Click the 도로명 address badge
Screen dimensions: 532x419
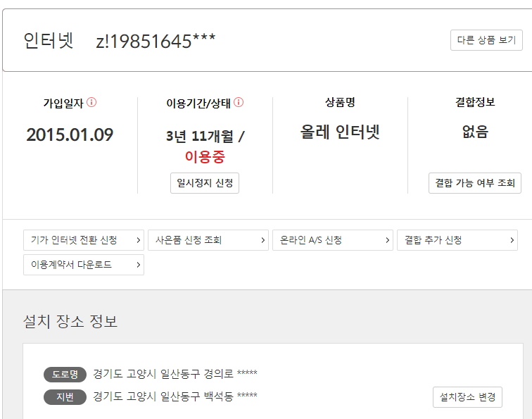pos(65,374)
